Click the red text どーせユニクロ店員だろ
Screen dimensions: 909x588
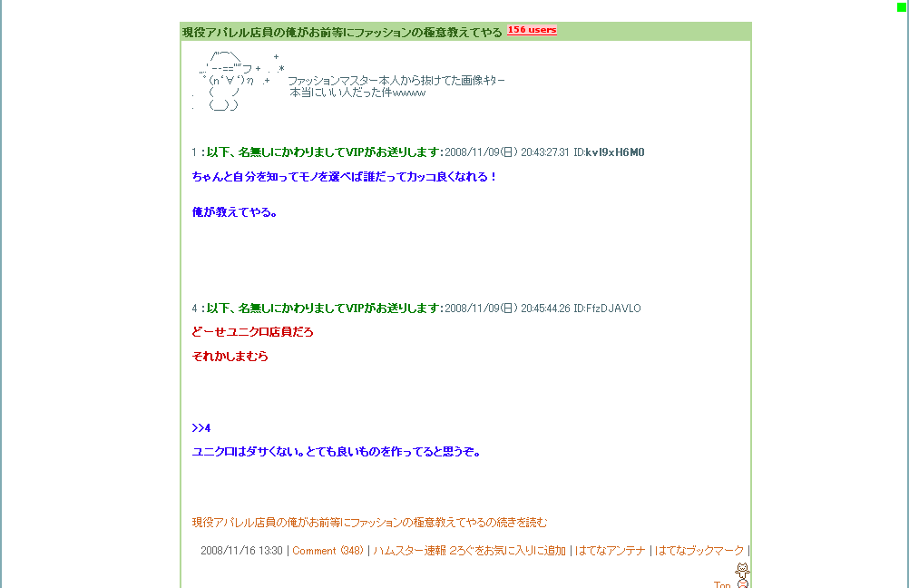(252, 332)
